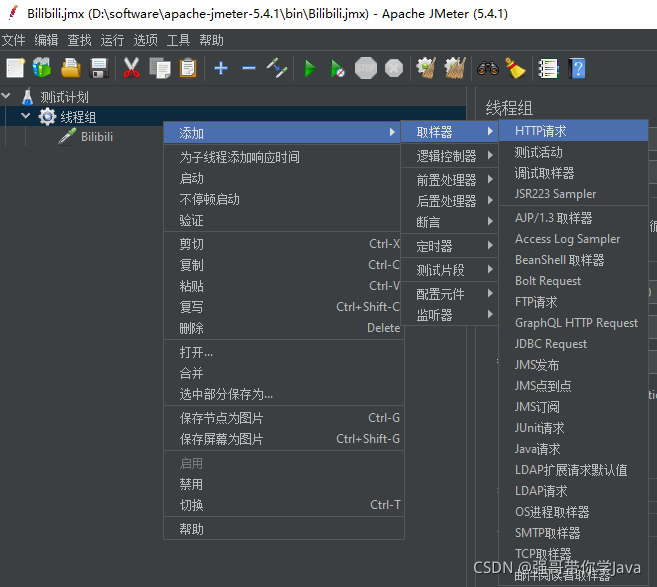The height and width of the screenshot is (587, 657).
Task: Select SMTP取样器 from list
Action: 574,533
